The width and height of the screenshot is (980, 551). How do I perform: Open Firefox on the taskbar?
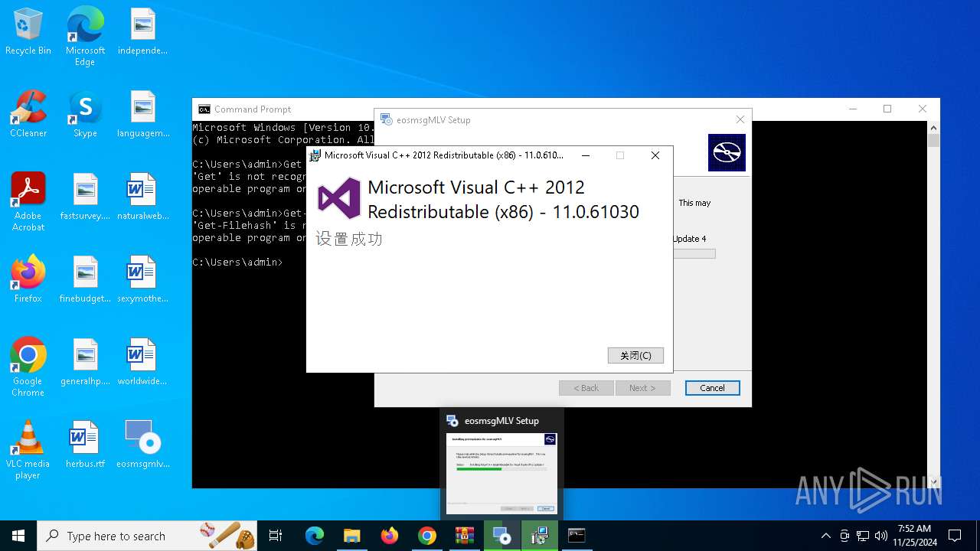click(x=390, y=536)
